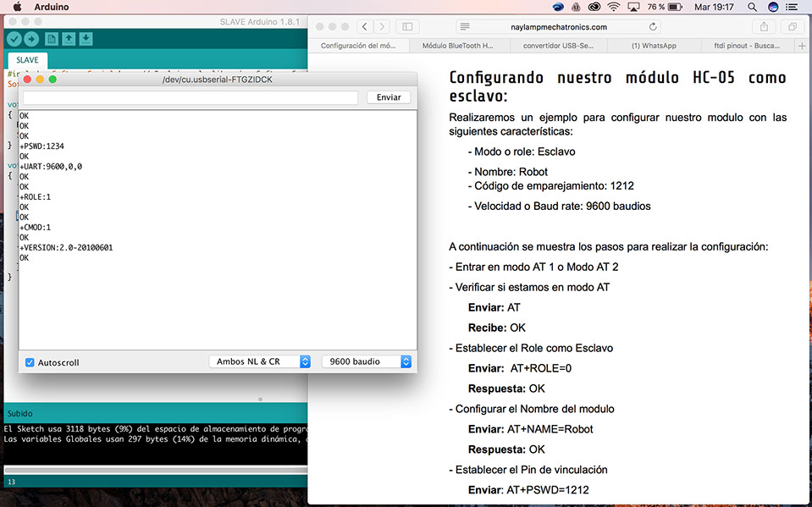
Task: Open Reader view icon in address bar
Action: pos(465,26)
